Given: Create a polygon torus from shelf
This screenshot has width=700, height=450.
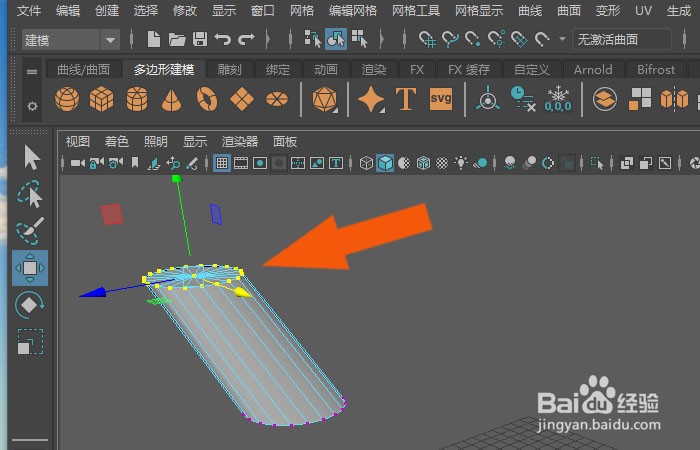Looking at the screenshot, I should pos(207,99).
